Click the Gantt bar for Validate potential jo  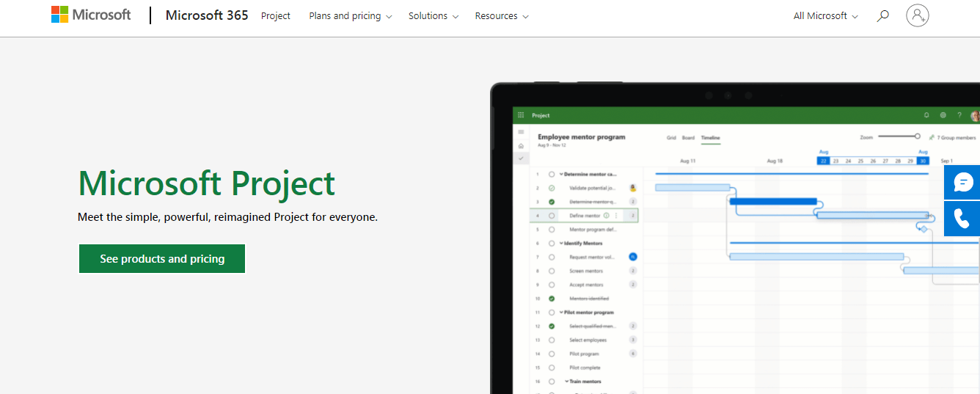692,187
